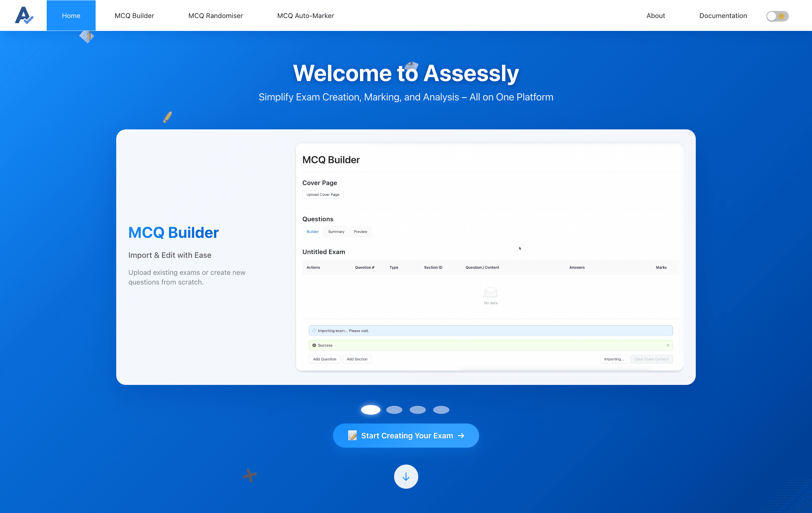Navigate to MCQ Auto-Marker
Screen dimensions: 812x513
(305, 15)
